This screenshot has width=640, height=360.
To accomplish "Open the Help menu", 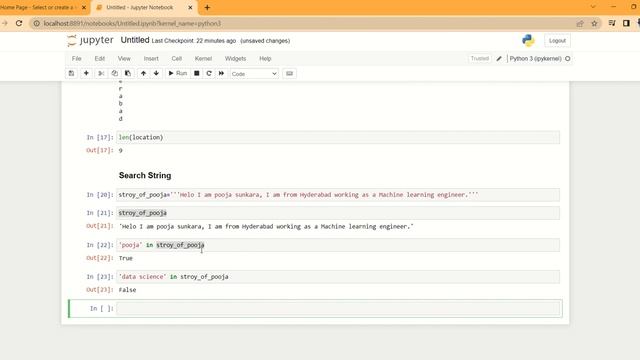I will 265,59.
